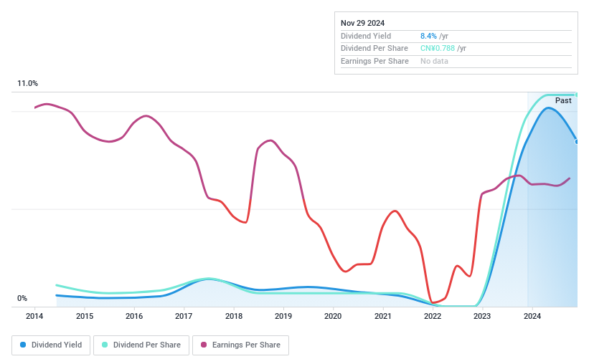Toggle the Dividend Yield series label
The image size is (589, 364).
(x=55, y=345)
